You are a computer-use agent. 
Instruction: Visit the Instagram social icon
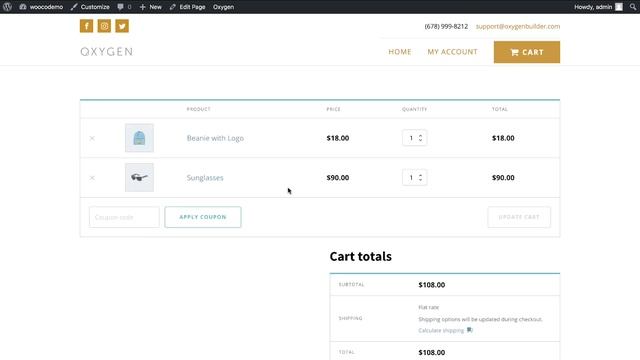pyautogui.click(x=104, y=26)
